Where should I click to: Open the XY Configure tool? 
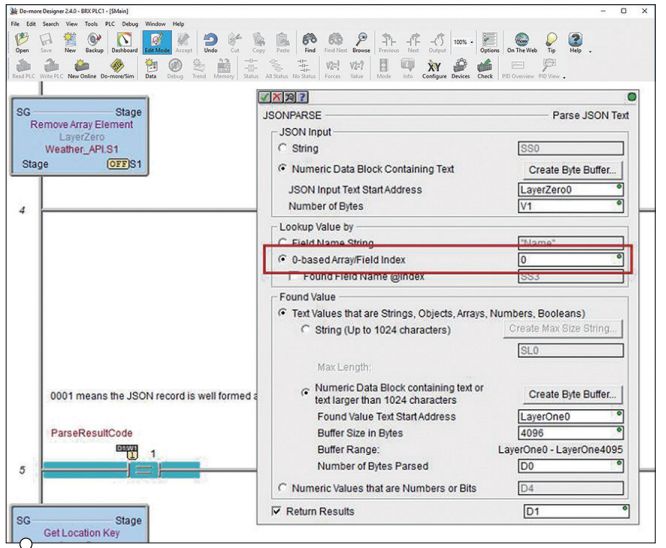pyautogui.click(x=434, y=69)
